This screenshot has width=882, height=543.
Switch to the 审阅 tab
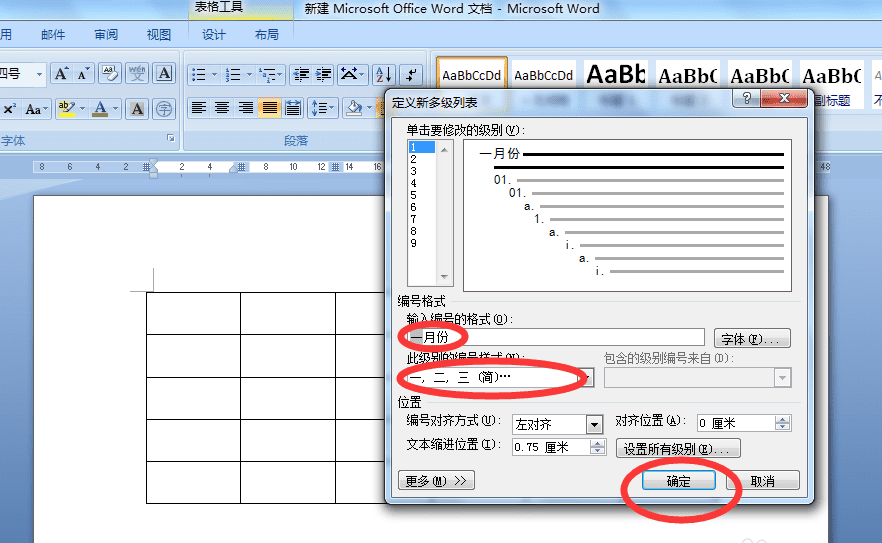(106, 35)
